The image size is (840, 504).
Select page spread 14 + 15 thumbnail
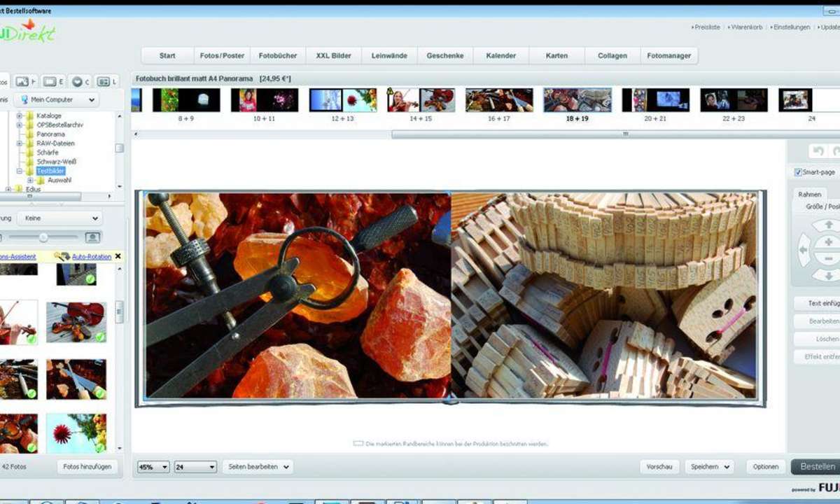421,100
